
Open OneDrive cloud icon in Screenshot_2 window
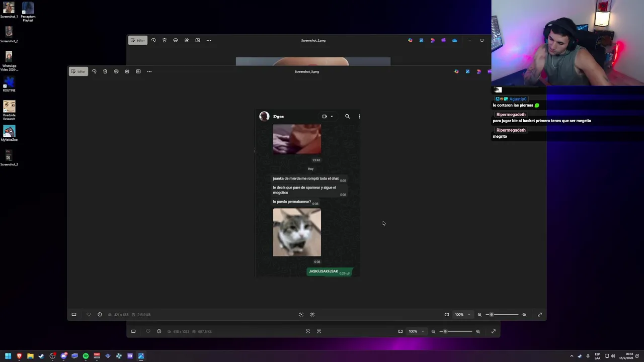[454, 40]
